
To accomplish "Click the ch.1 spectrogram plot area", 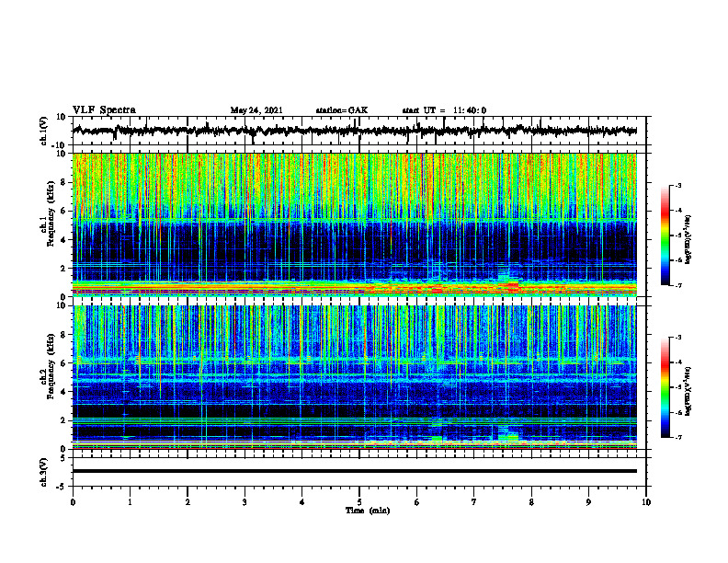I will pos(354,224).
